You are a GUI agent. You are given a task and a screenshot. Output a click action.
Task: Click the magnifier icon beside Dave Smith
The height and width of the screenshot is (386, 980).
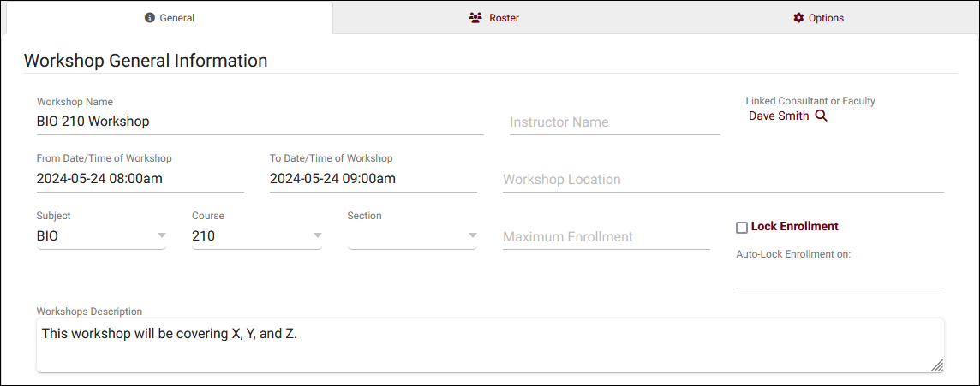click(821, 116)
